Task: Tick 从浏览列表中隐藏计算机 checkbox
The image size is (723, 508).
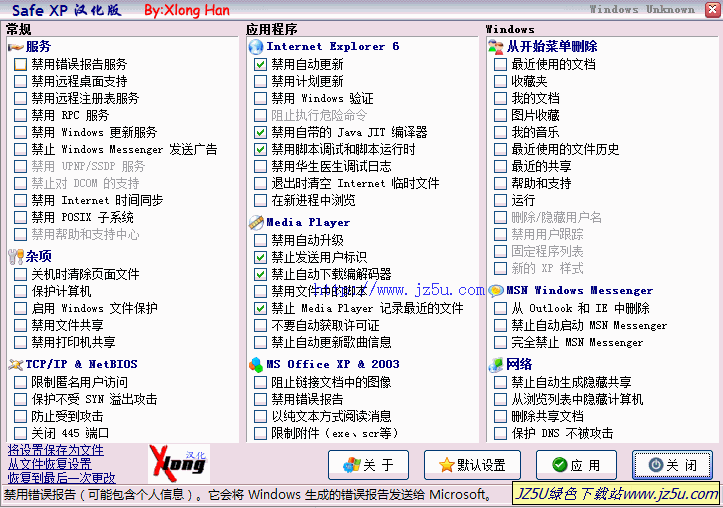Action: point(500,400)
